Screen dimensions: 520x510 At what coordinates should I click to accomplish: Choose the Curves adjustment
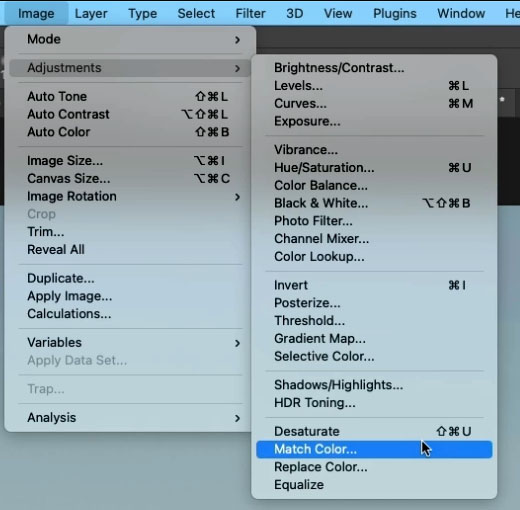click(374, 103)
